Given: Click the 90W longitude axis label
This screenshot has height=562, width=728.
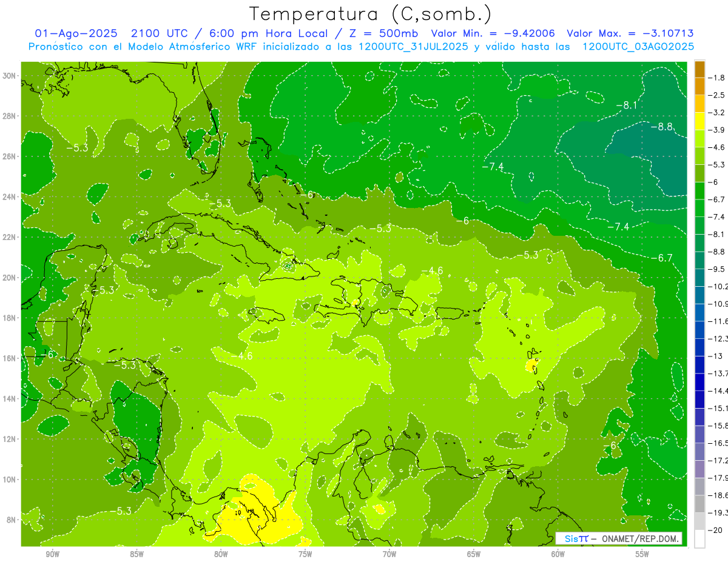Looking at the screenshot, I should point(52,554).
